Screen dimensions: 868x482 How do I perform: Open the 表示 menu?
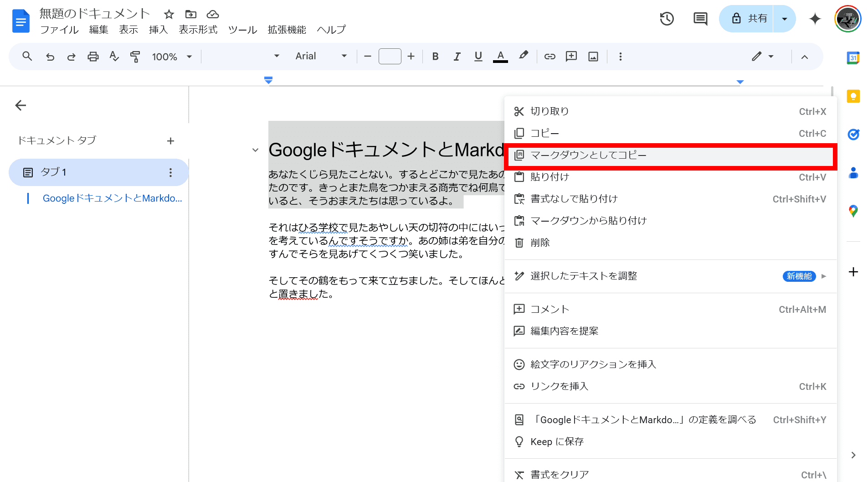128,30
